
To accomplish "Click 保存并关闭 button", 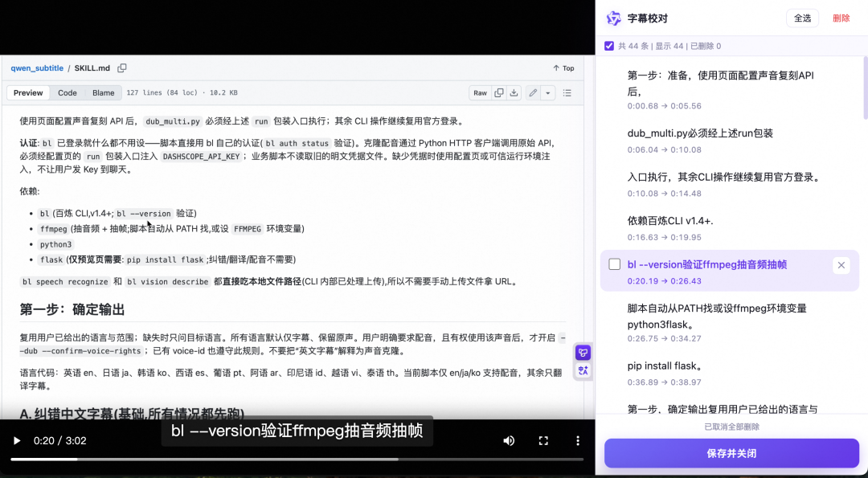I will pyautogui.click(x=731, y=454).
